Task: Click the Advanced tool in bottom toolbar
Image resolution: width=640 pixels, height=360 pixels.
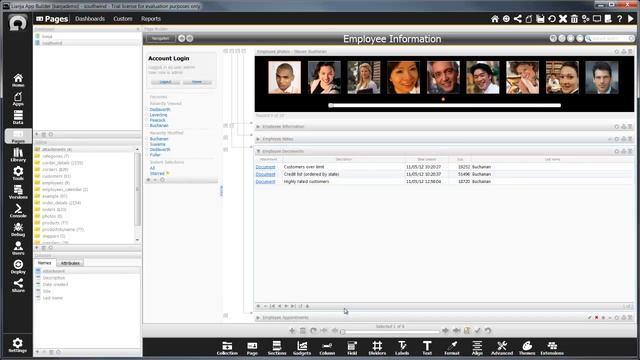Action: 502,348
